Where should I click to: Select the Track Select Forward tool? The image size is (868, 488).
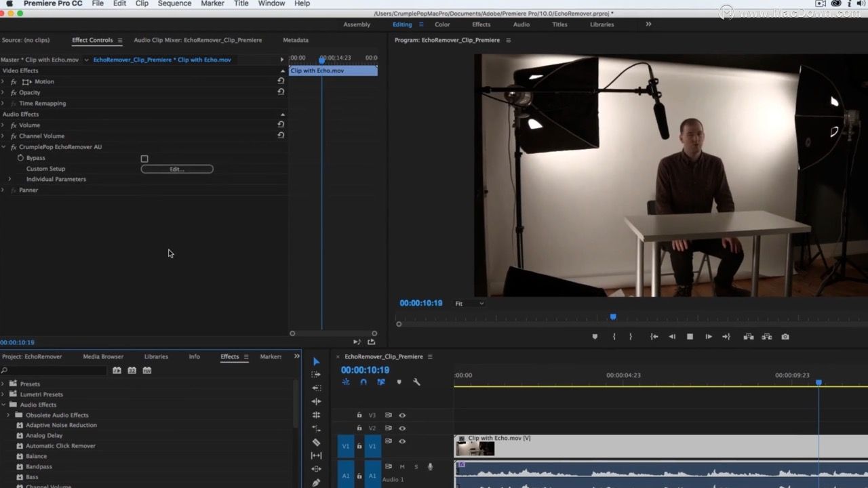point(316,374)
